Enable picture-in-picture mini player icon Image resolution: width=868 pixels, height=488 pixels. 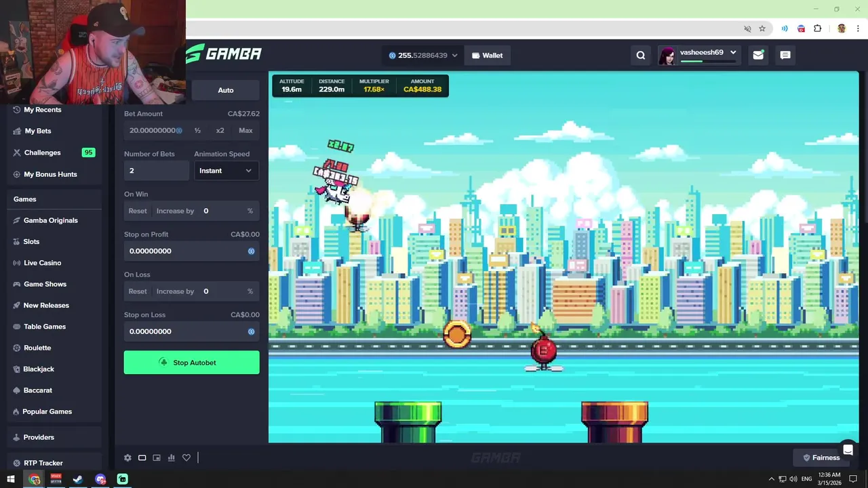pos(157,457)
